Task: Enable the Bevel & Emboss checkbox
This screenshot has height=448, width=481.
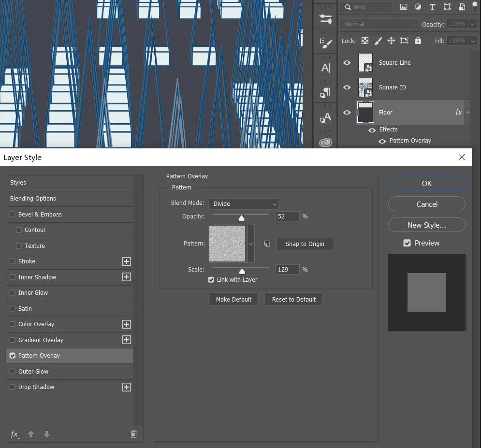Action: (x=13, y=215)
